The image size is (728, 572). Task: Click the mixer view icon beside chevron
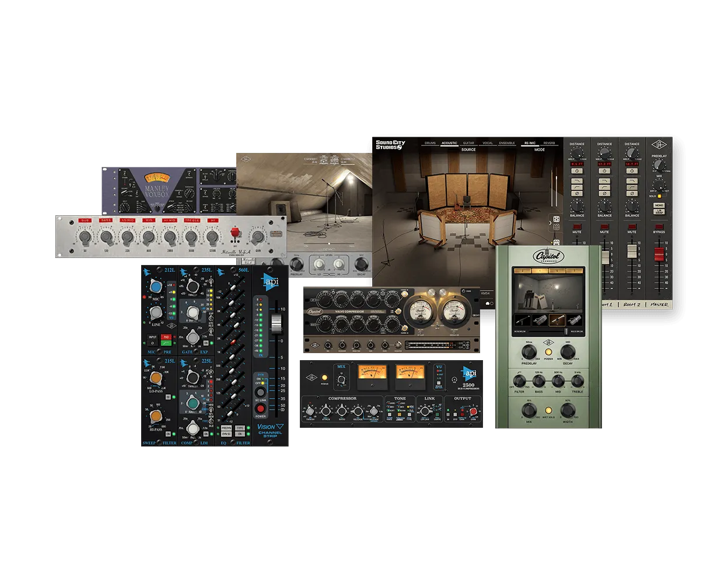click(556, 219)
